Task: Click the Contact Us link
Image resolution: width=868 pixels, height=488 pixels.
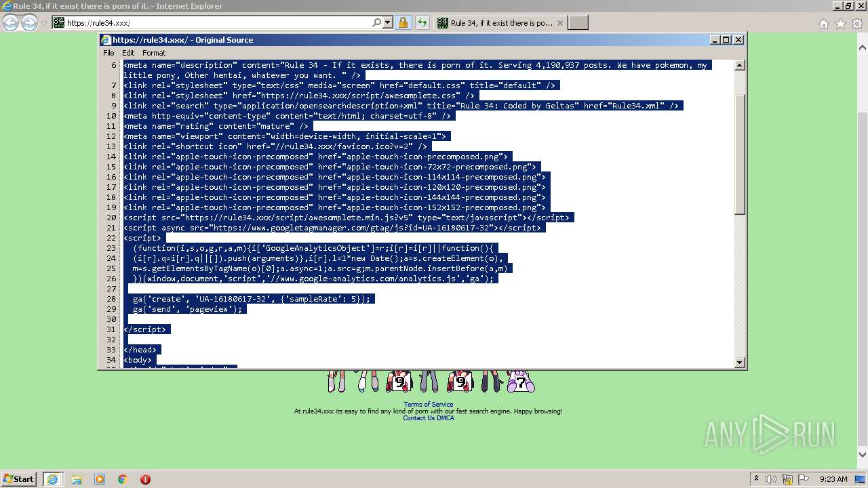Action: 418,418
